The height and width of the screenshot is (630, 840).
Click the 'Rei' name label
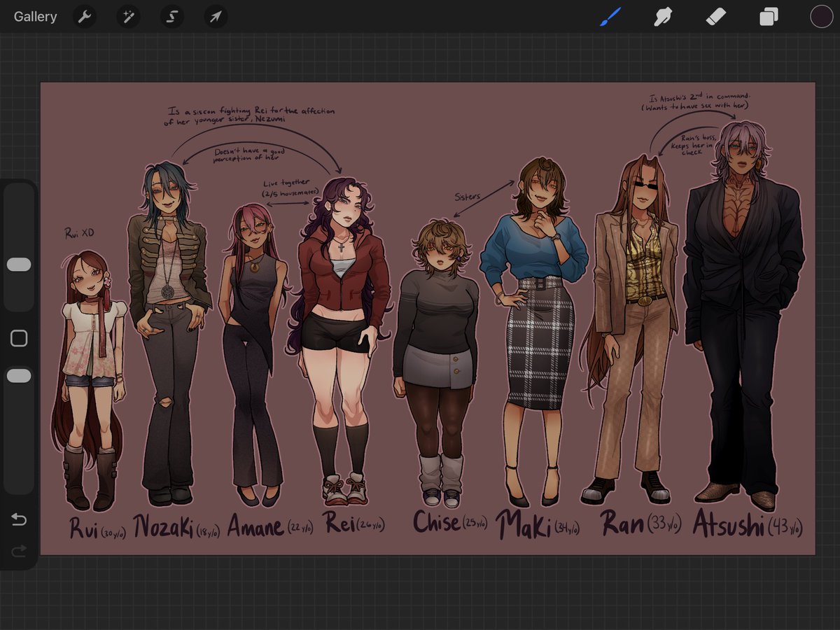pyautogui.click(x=338, y=522)
